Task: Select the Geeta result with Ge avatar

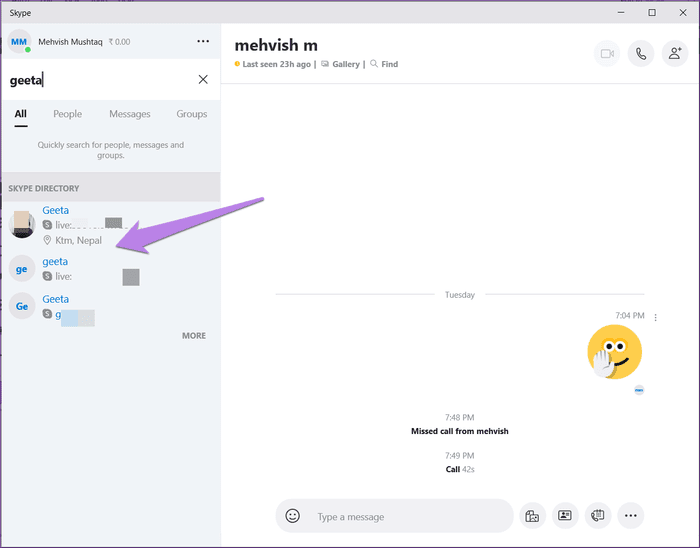Action: pyautogui.click(x=111, y=307)
